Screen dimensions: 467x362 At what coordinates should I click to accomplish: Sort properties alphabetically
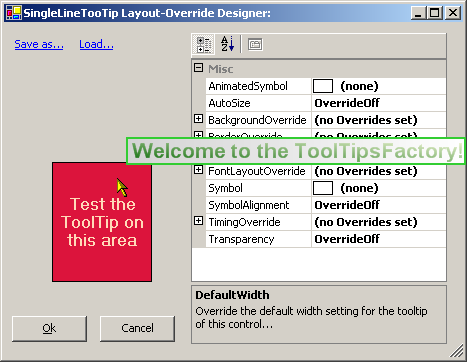[x=227, y=44]
